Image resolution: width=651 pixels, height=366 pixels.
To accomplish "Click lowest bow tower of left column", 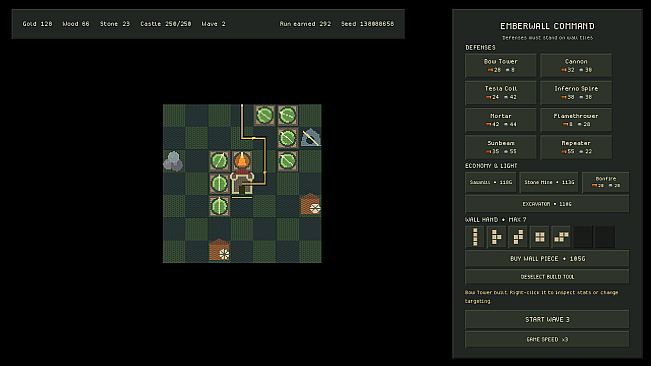I will tap(219, 206).
